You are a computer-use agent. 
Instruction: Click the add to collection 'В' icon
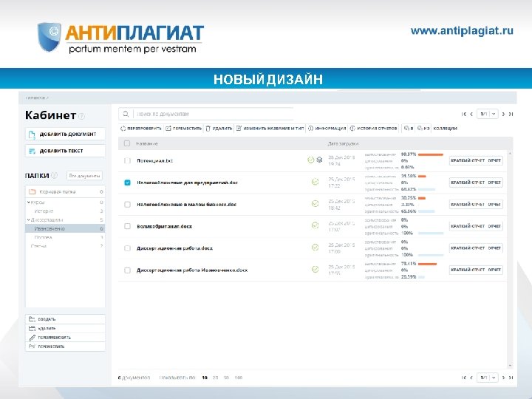click(x=406, y=129)
